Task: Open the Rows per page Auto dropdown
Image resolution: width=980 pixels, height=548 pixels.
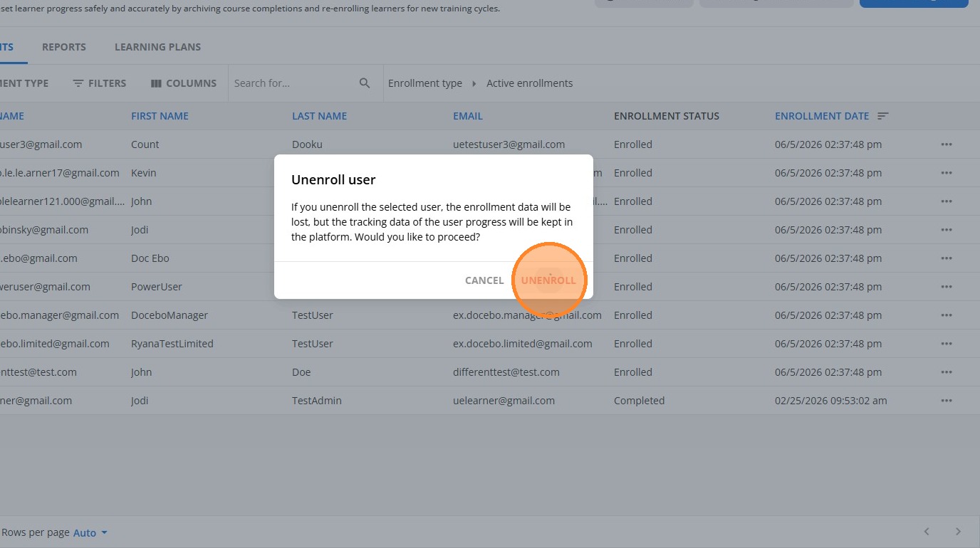Action: [90, 532]
